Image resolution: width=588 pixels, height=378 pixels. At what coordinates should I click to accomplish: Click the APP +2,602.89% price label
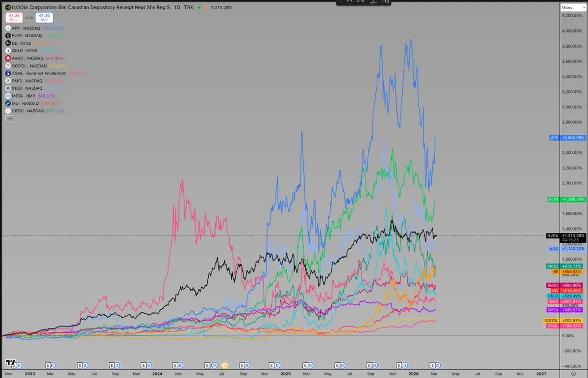tap(567, 138)
